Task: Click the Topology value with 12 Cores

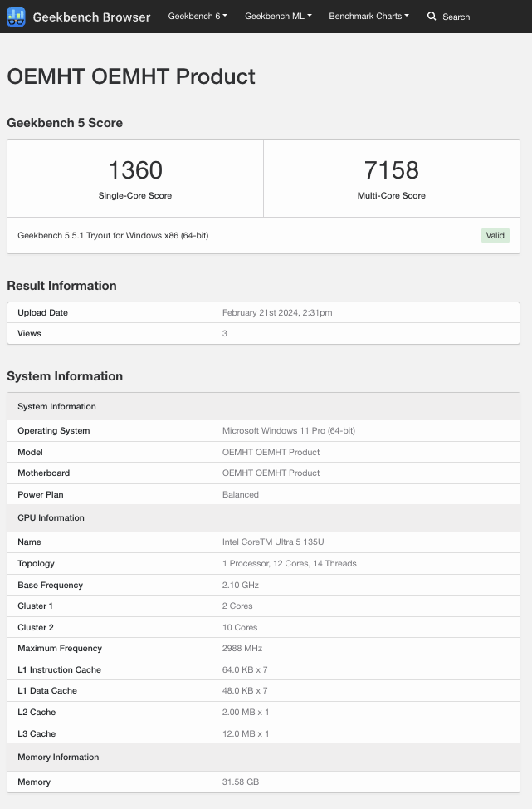Action: (290, 563)
